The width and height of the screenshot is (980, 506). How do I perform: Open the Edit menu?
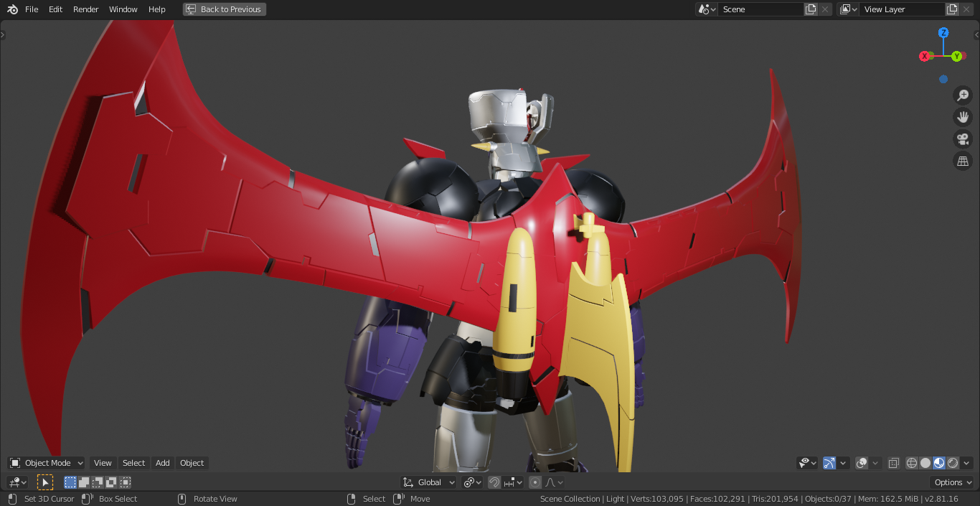coord(55,9)
